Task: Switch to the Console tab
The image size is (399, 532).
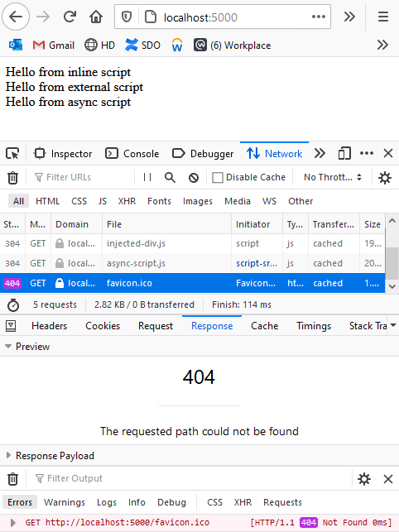Action: tap(132, 154)
